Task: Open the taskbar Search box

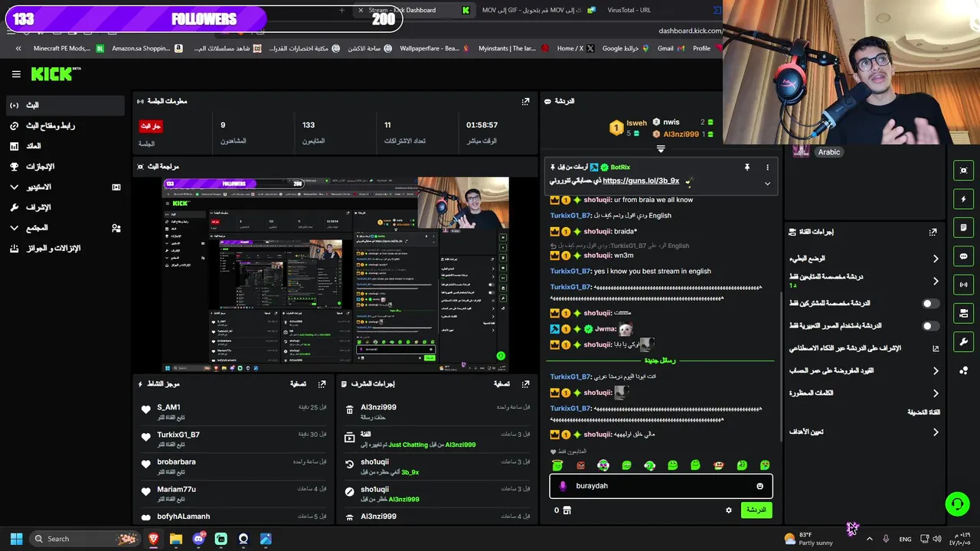Action: pyautogui.click(x=85, y=539)
